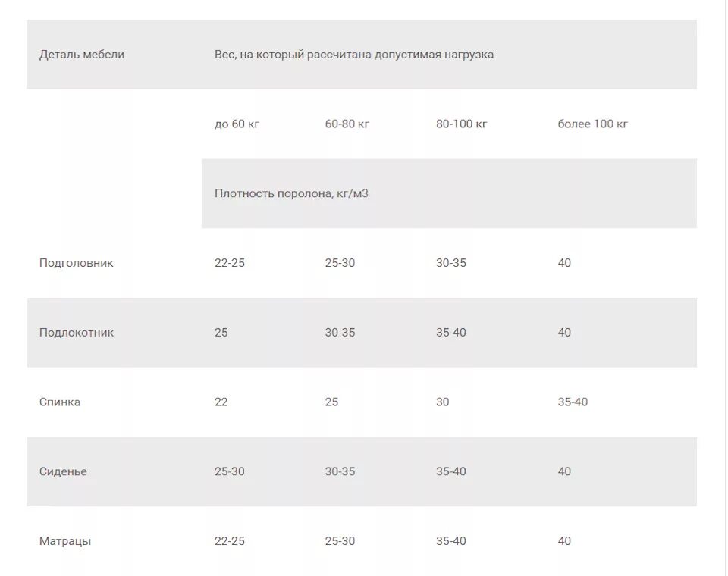Select the 25-30 value in the Сиденье row
This screenshot has height=576, width=728.
230,471
